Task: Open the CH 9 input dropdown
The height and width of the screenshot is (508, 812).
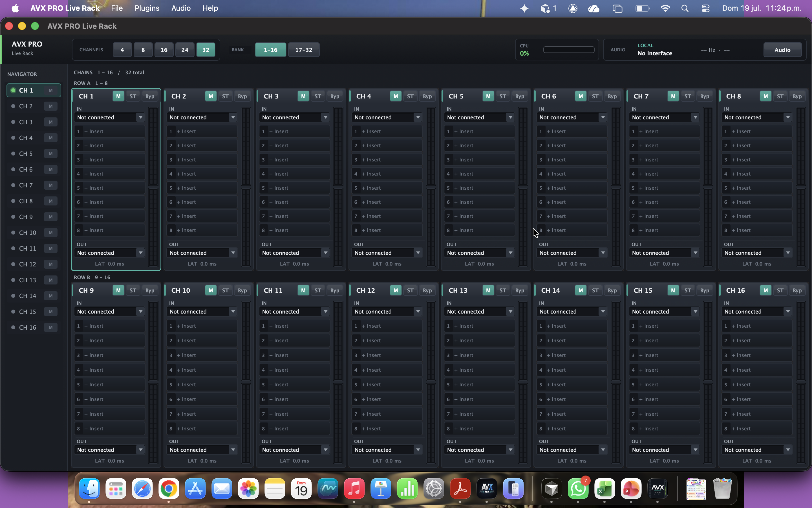Action: point(109,312)
